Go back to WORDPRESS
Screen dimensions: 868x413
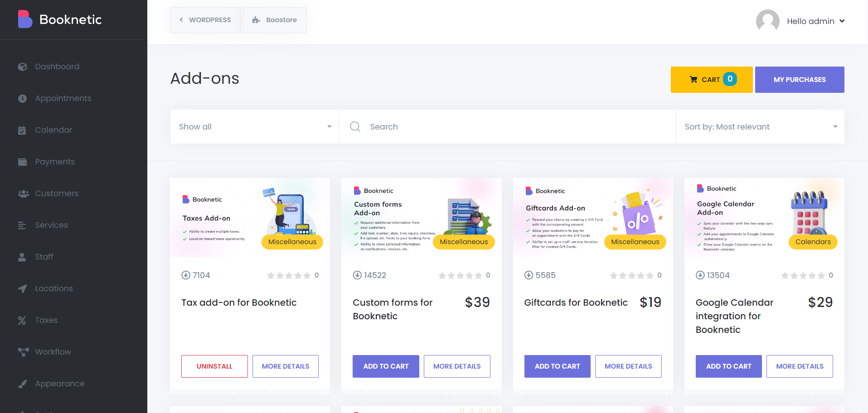205,20
